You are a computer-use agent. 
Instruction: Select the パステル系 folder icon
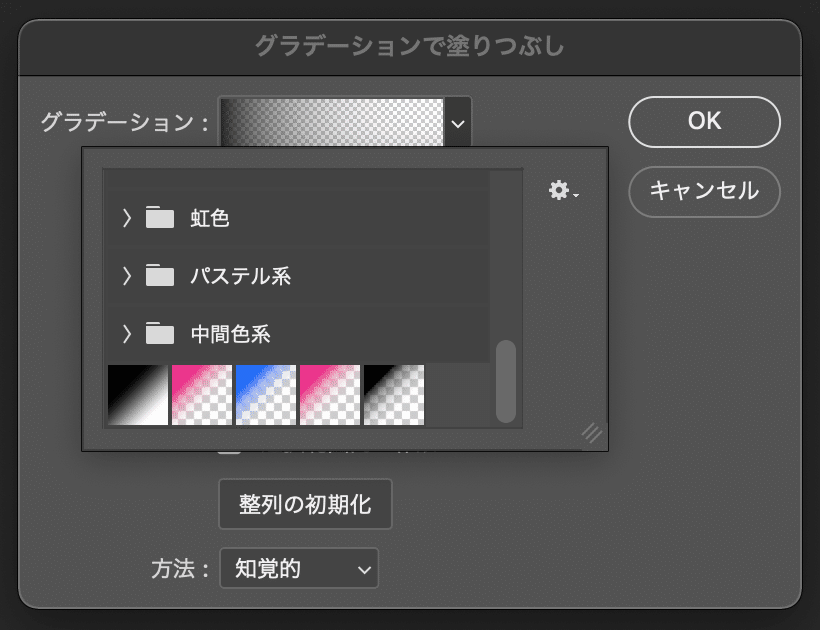pyautogui.click(x=160, y=275)
